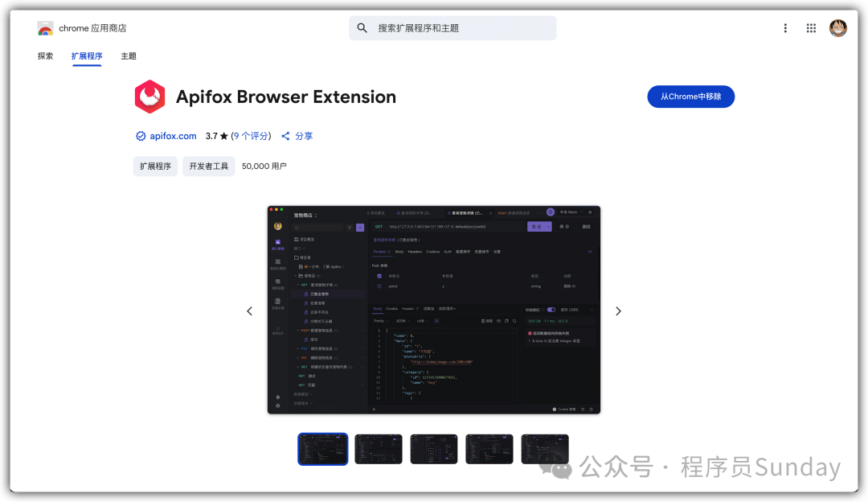
Task: Open the three-dot more options menu
Action: [785, 28]
